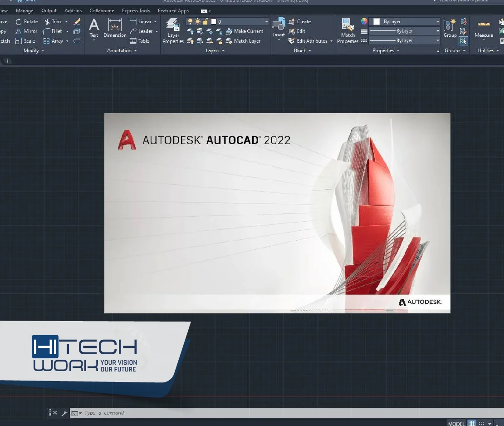This screenshot has width=504, height=426.
Task: Click the layer Unisolate icon
Action: [x=200, y=41]
